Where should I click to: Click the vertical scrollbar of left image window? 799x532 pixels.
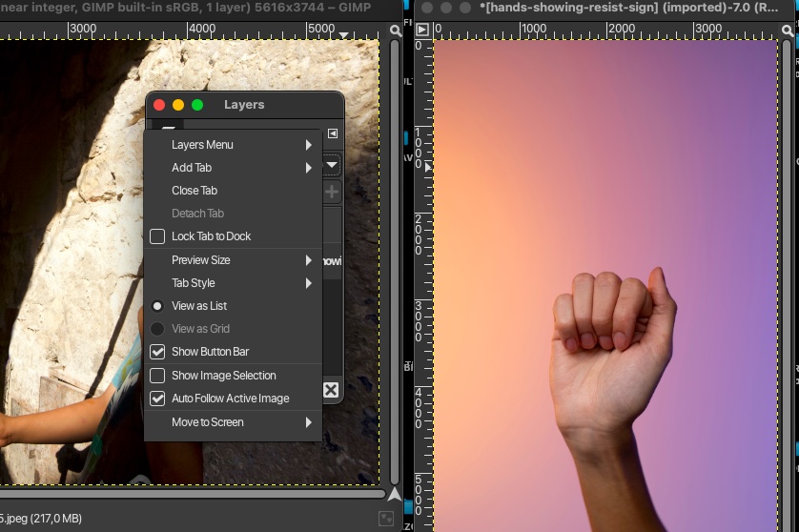[395, 262]
